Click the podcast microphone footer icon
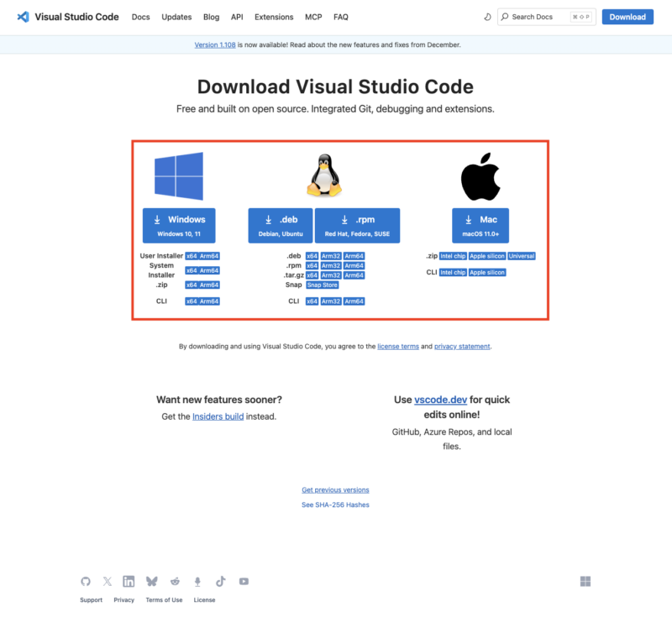 197,581
